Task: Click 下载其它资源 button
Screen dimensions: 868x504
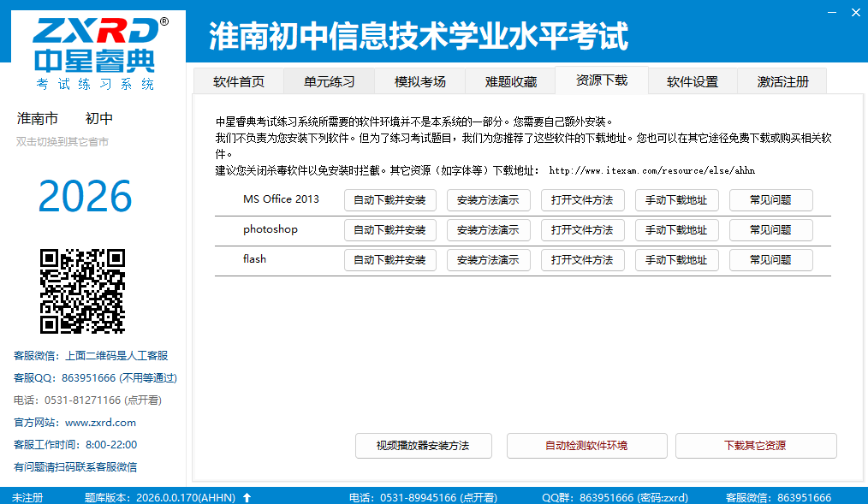Action: tap(756, 445)
